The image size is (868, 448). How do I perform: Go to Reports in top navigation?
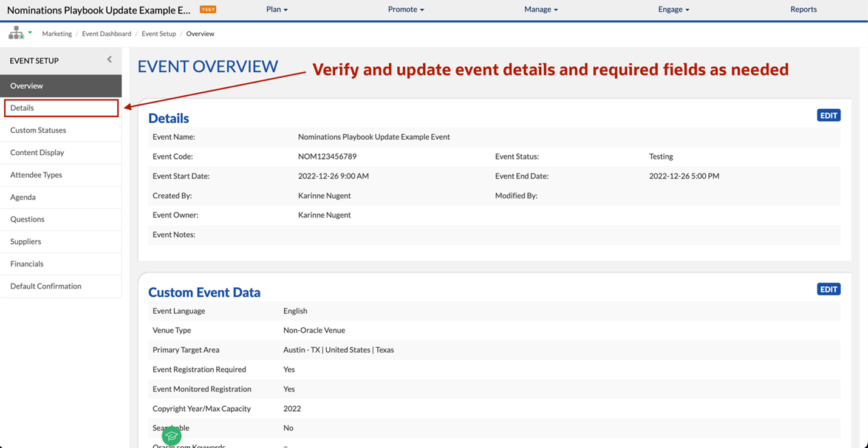(x=803, y=10)
